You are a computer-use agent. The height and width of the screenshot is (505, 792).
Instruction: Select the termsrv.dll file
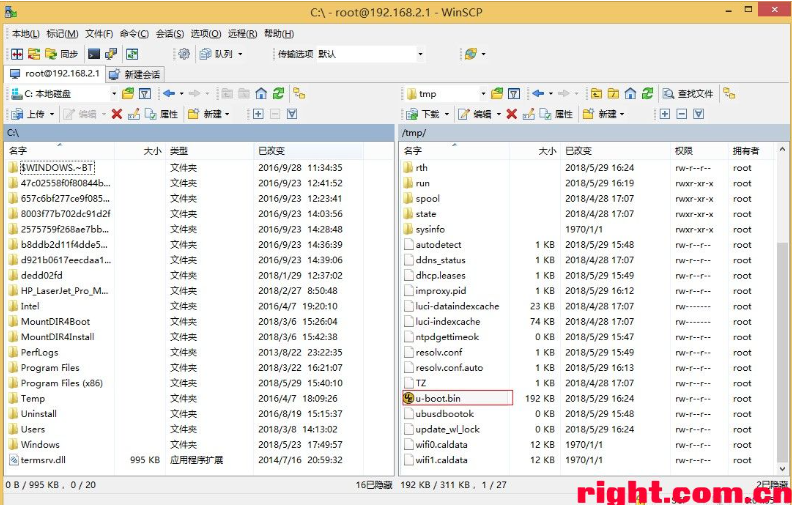(x=43, y=460)
